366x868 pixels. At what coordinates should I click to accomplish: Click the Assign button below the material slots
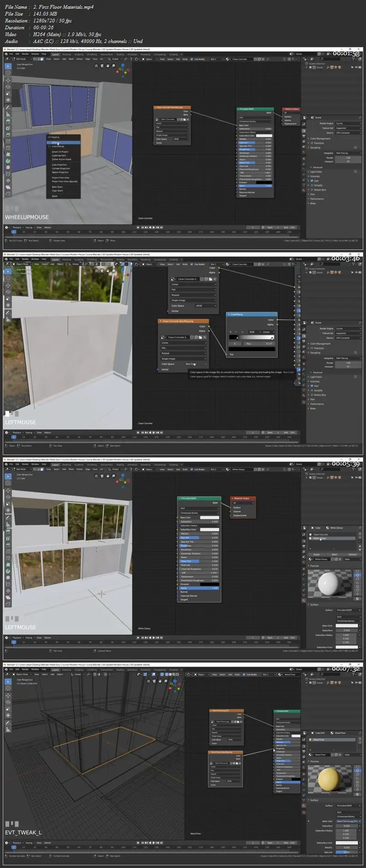pos(316,554)
